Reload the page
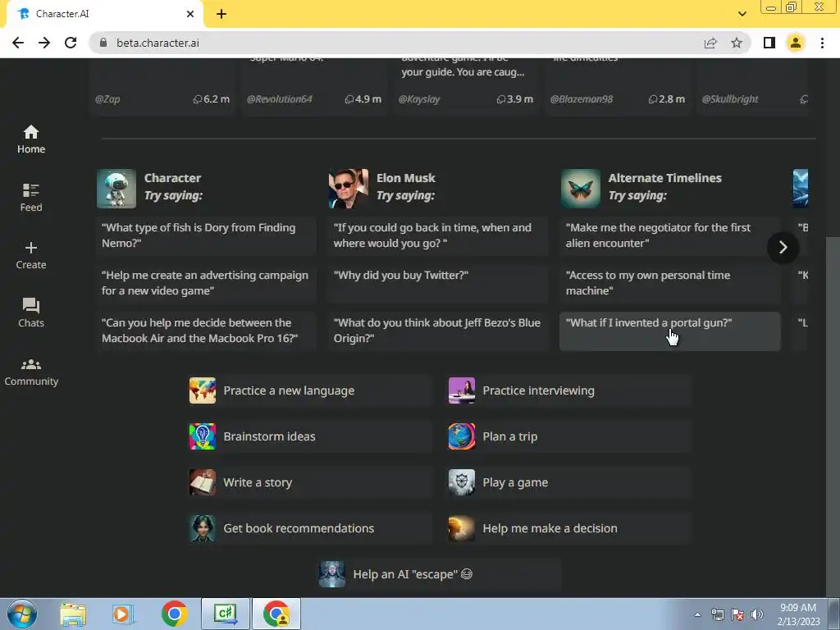 71,43
